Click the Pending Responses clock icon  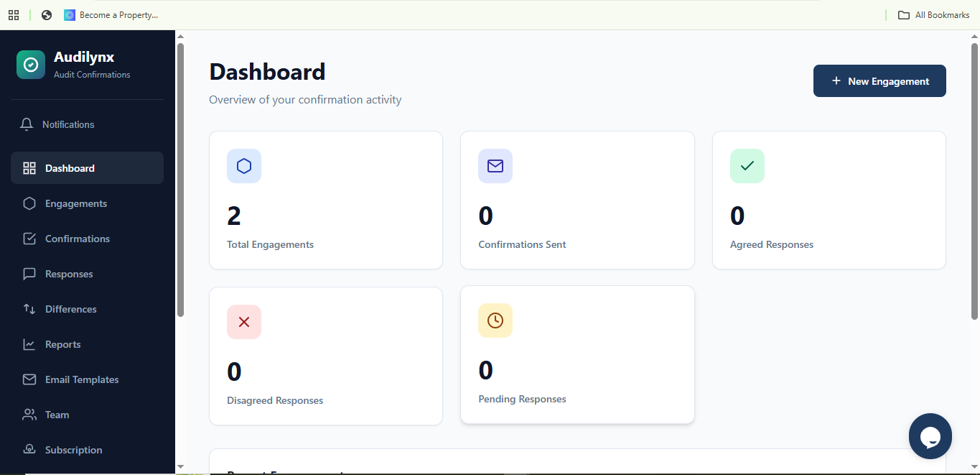[495, 320]
